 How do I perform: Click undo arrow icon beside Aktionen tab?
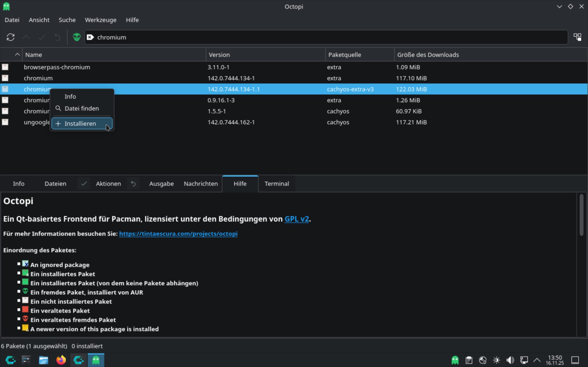click(x=133, y=184)
